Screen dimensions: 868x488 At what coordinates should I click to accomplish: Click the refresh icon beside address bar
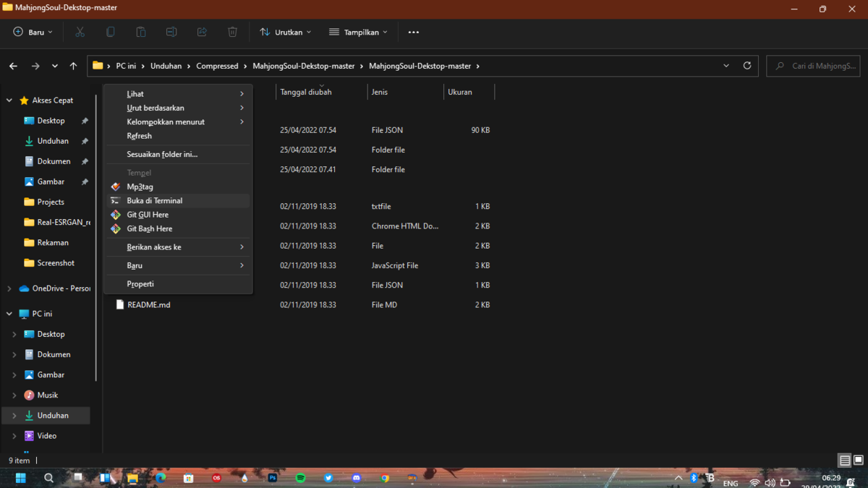[x=747, y=66]
